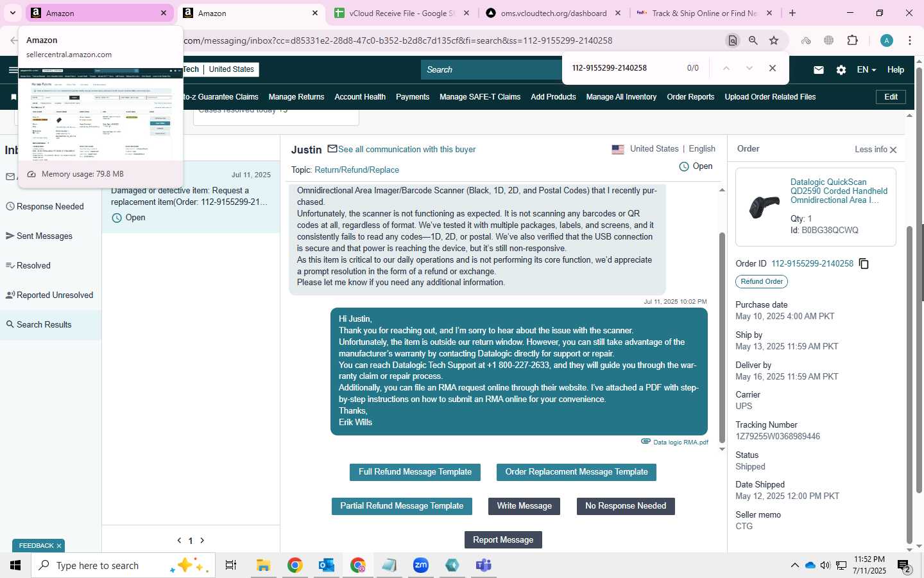Switch to Track & Ship Online tab
Image resolution: width=924 pixels, height=578 pixels.
coord(705,13)
